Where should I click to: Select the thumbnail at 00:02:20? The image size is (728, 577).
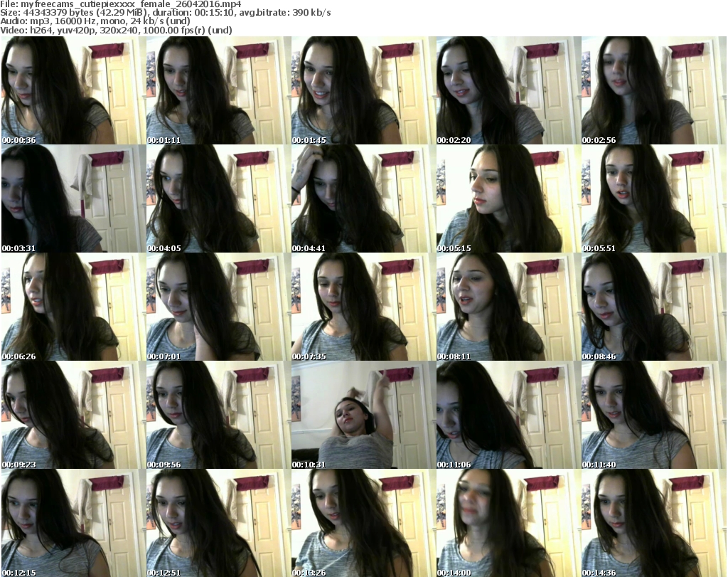click(x=508, y=90)
